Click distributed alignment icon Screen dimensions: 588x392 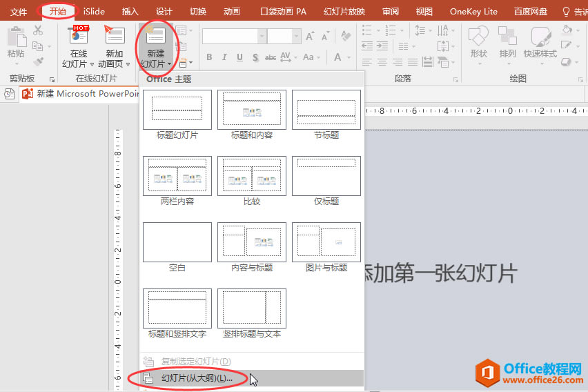[x=427, y=62]
